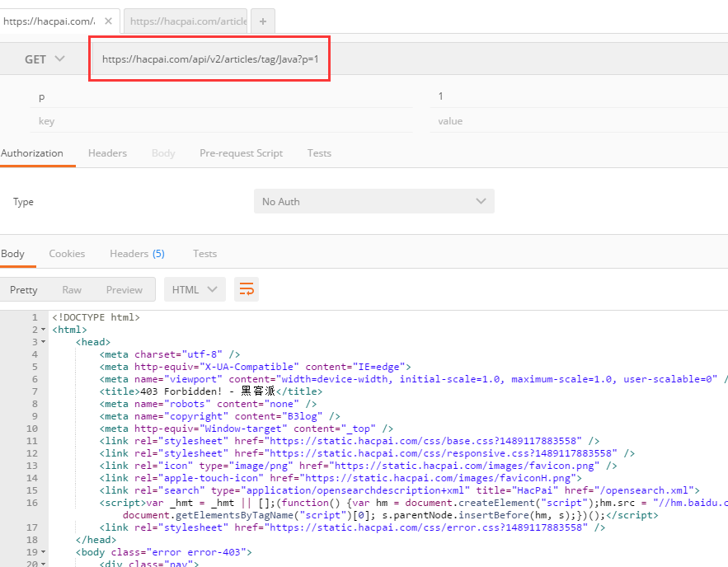Collapse the html element at line 2
This screenshot has width=728, height=567.
[x=43, y=330]
